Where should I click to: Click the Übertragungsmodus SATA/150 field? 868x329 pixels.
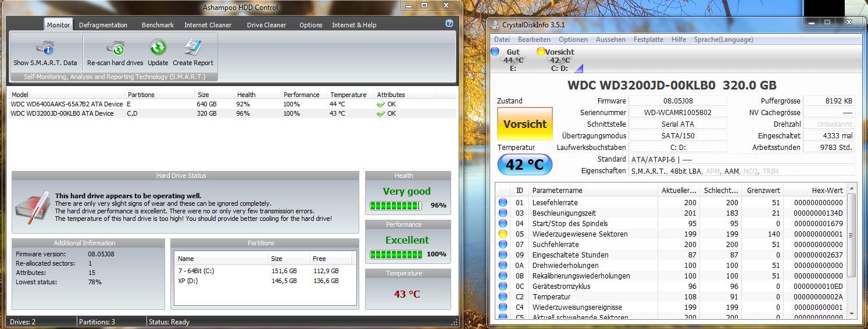[x=678, y=135]
